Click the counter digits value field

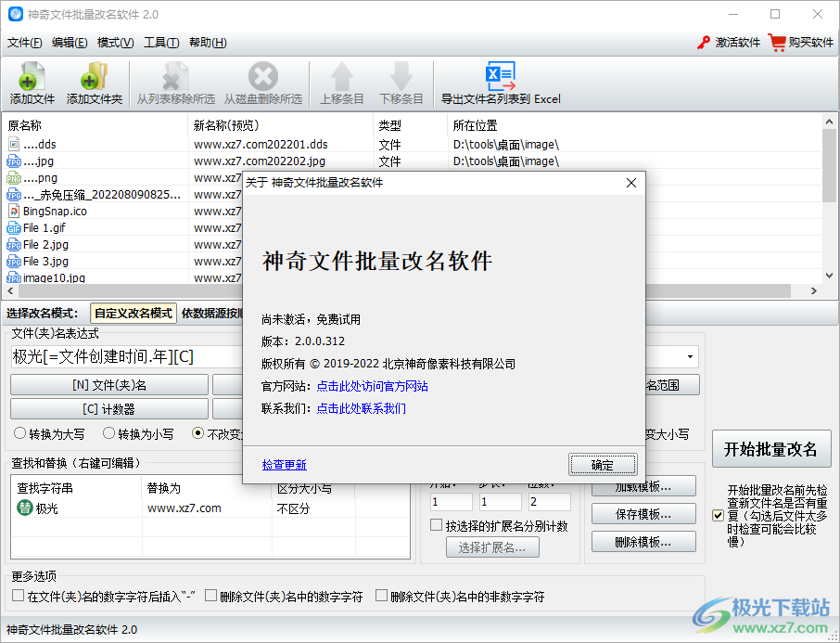549,502
